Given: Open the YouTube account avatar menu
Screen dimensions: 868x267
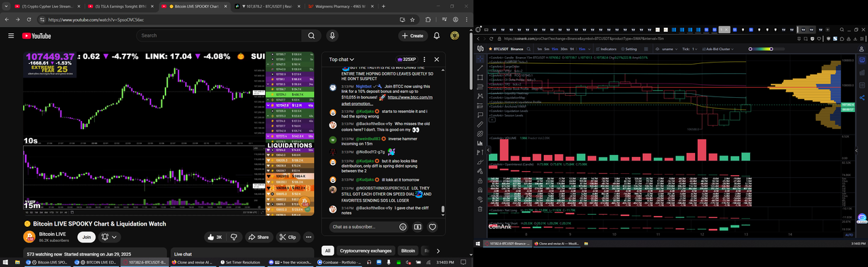Looking at the screenshot, I should point(454,36).
